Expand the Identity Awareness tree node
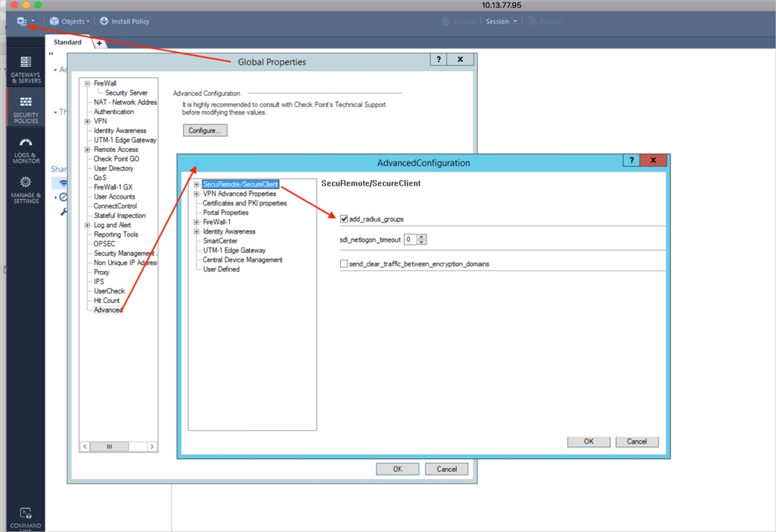Image resolution: width=776 pixels, height=532 pixels. (x=196, y=232)
